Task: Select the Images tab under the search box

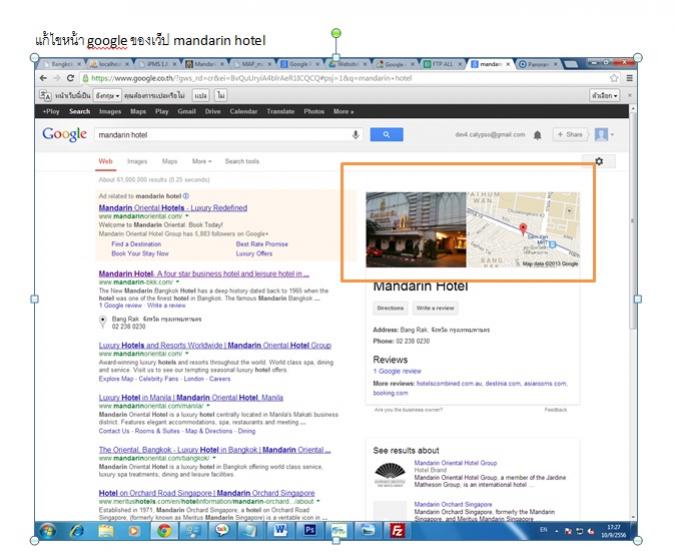Action: [x=137, y=161]
